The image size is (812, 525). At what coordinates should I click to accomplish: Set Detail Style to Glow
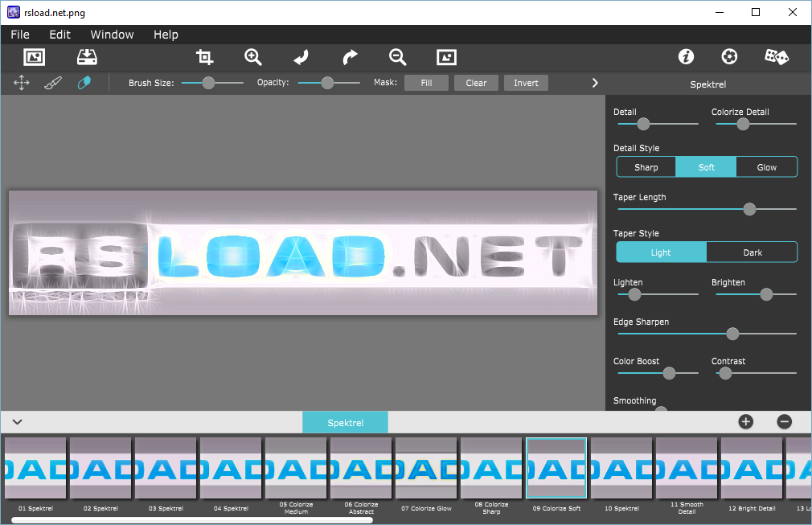767,167
